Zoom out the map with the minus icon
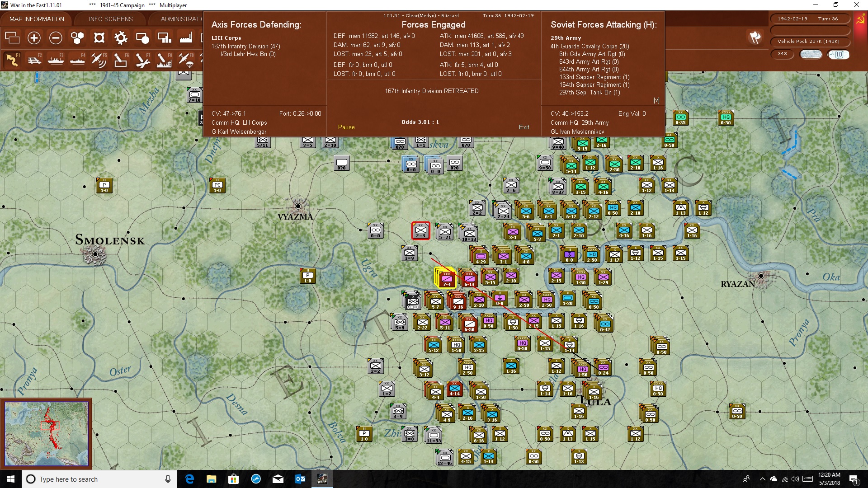868x488 pixels. click(x=56, y=38)
